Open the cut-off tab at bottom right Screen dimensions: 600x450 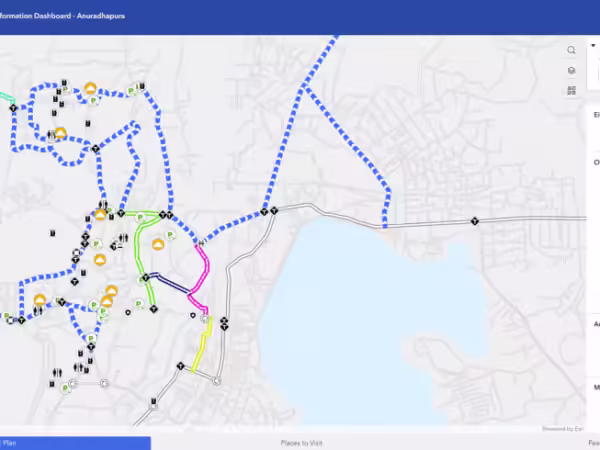pos(592,442)
